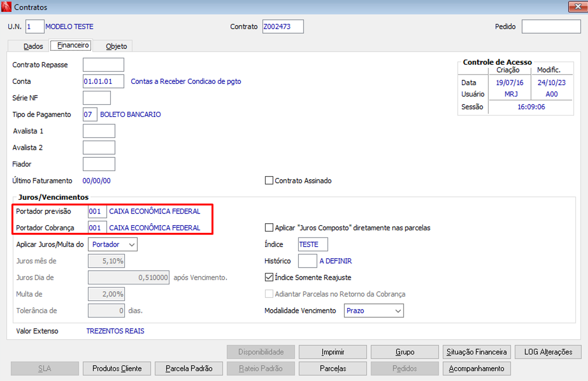Click Último Faturamento date 00/00/00

click(x=97, y=180)
